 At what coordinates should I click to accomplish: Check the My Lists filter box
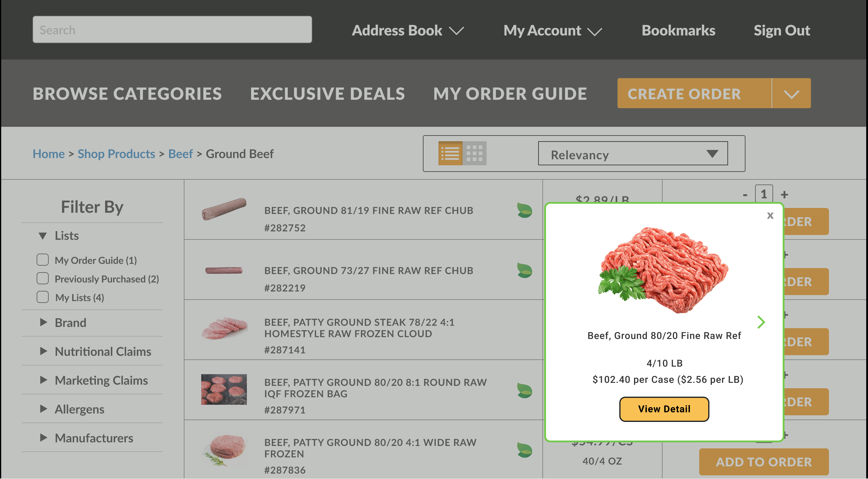coord(42,297)
